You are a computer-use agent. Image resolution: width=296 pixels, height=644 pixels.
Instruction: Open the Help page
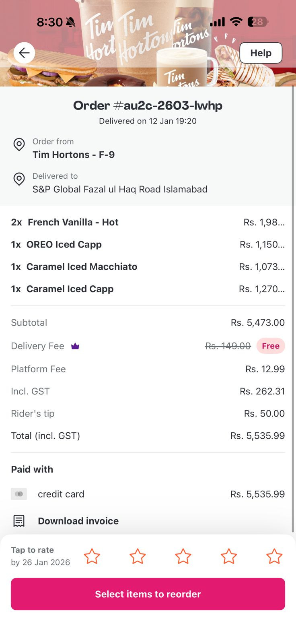tap(261, 53)
